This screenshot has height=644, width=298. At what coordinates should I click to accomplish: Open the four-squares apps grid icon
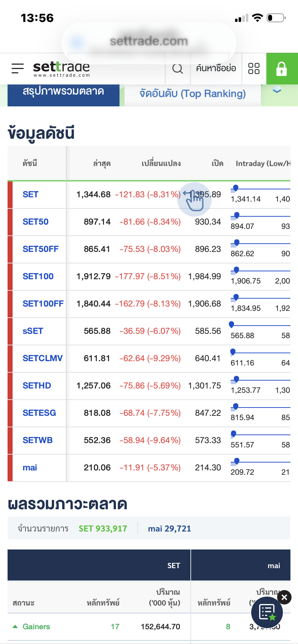(254, 68)
